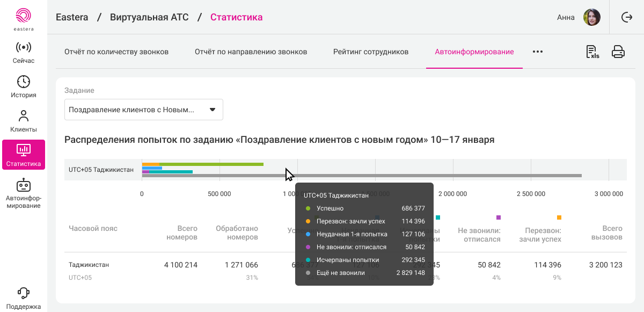The width and height of the screenshot is (644, 312).
Task: Switch to Отчёт по количеству звонков tab
Action: 116,52
